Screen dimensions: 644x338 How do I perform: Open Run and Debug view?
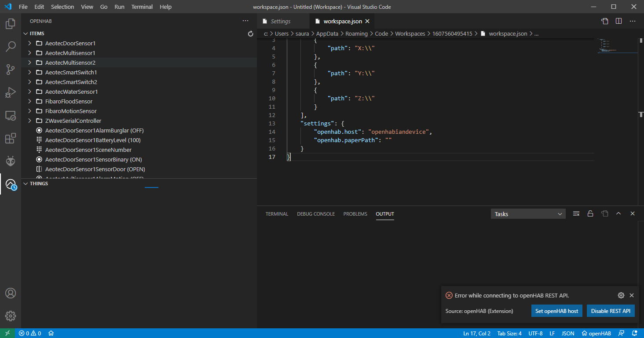tap(11, 92)
